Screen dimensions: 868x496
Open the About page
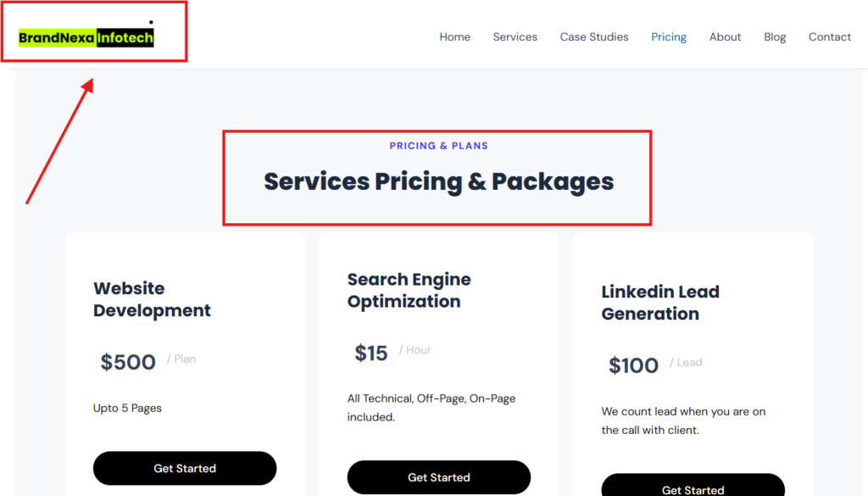point(725,36)
